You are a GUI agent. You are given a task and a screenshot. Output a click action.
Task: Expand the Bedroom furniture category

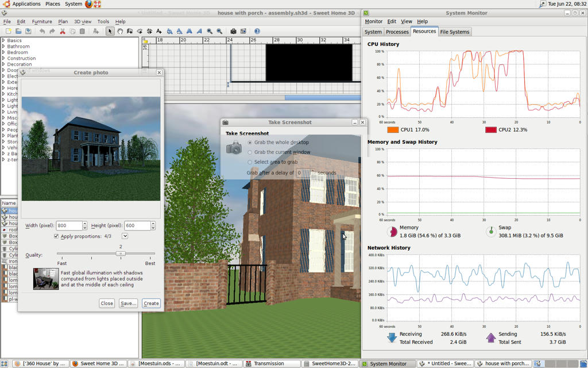pyautogui.click(x=3, y=52)
